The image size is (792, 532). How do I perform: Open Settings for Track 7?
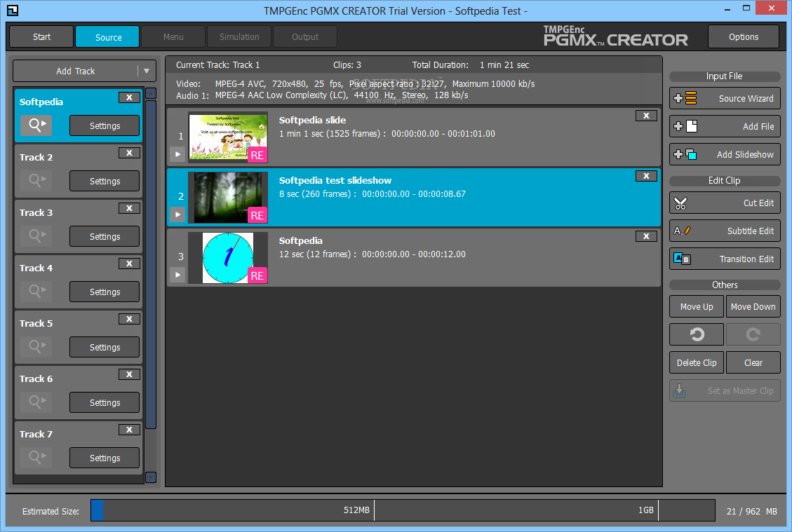coord(105,458)
